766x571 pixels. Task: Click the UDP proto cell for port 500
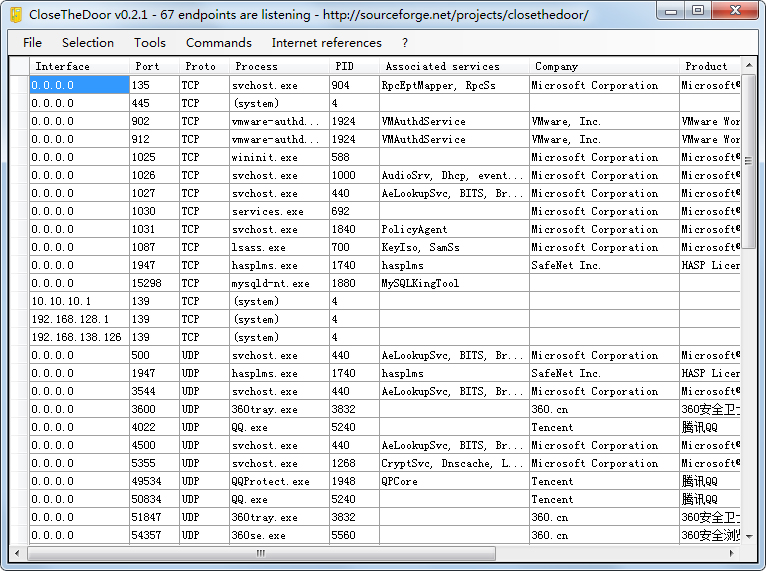(204, 355)
